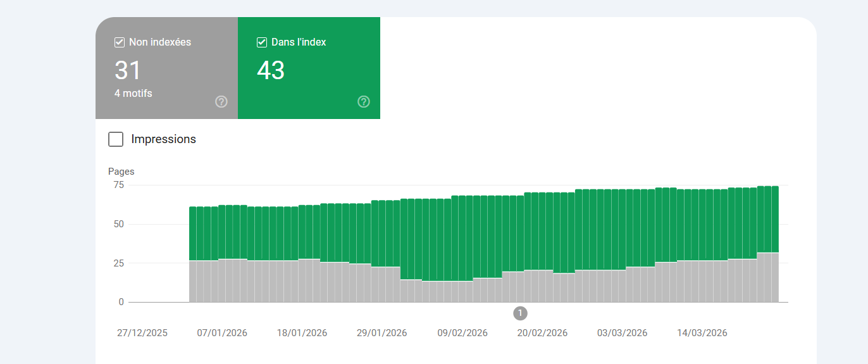The height and width of the screenshot is (364, 868).
Task: Click the annotation marker labeled 1
Action: point(520,313)
